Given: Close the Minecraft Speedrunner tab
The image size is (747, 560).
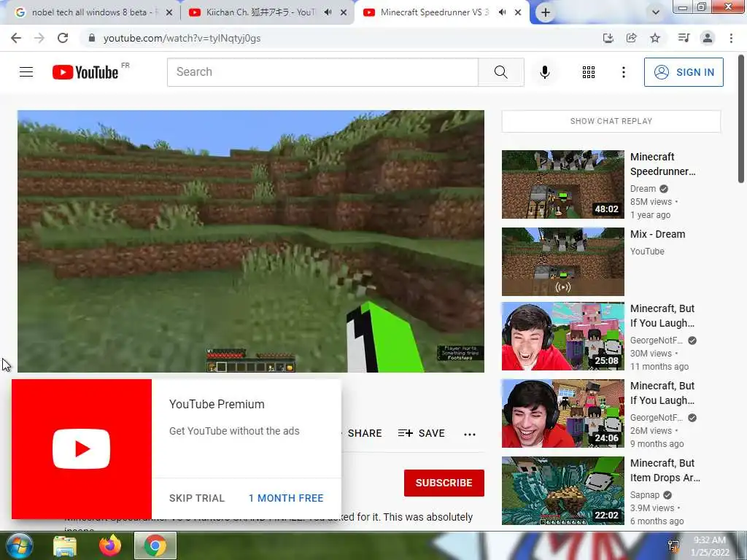Looking at the screenshot, I should [518, 13].
